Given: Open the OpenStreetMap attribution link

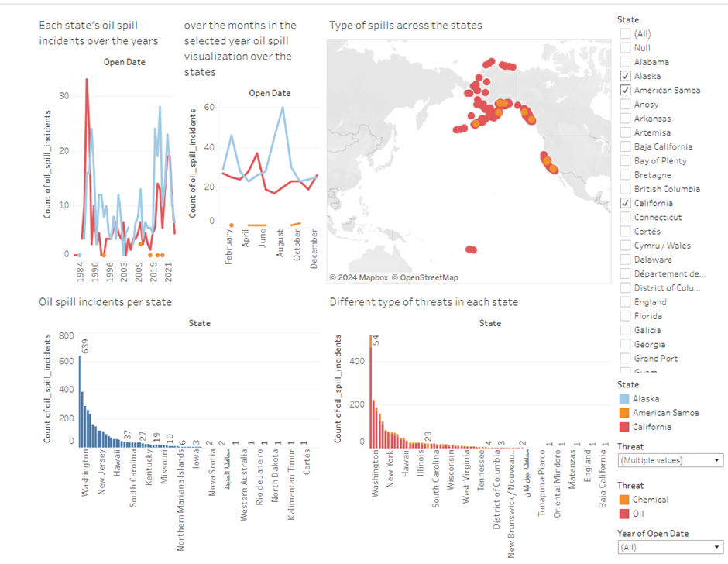Looking at the screenshot, I should [424, 277].
